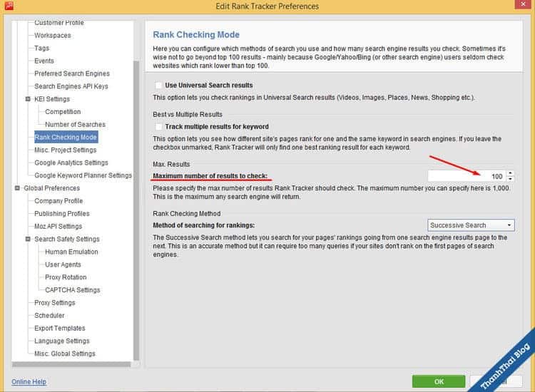The width and height of the screenshot is (535, 392).
Task: Collapse the KEI Settings tree node
Action: tap(28, 99)
